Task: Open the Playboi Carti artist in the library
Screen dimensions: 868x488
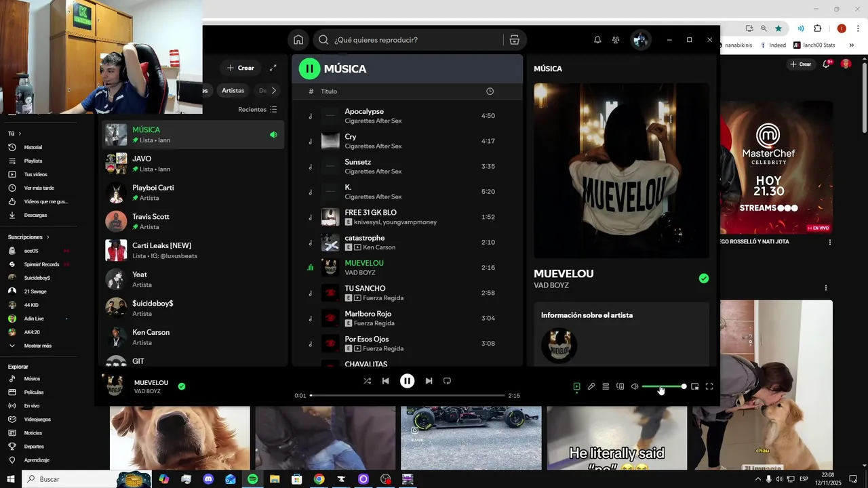Action: click(193, 192)
